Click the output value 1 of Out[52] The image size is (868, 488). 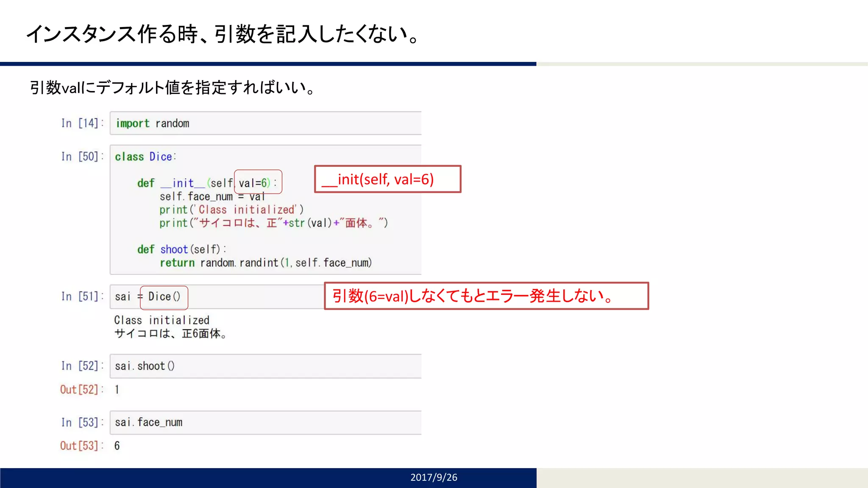point(117,390)
